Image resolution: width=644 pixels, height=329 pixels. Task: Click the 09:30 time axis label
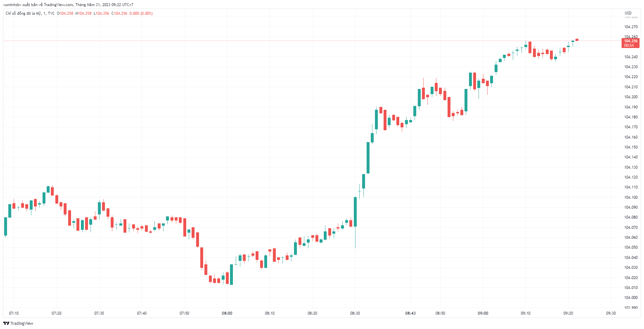click(611, 313)
